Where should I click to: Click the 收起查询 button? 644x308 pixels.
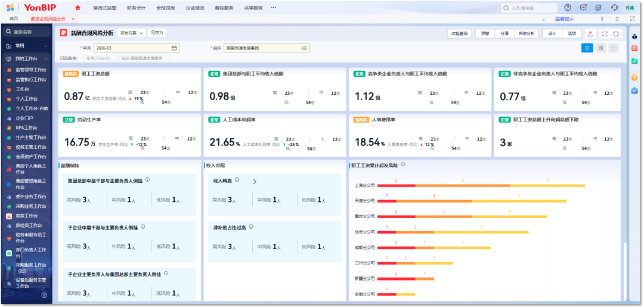coord(459,34)
